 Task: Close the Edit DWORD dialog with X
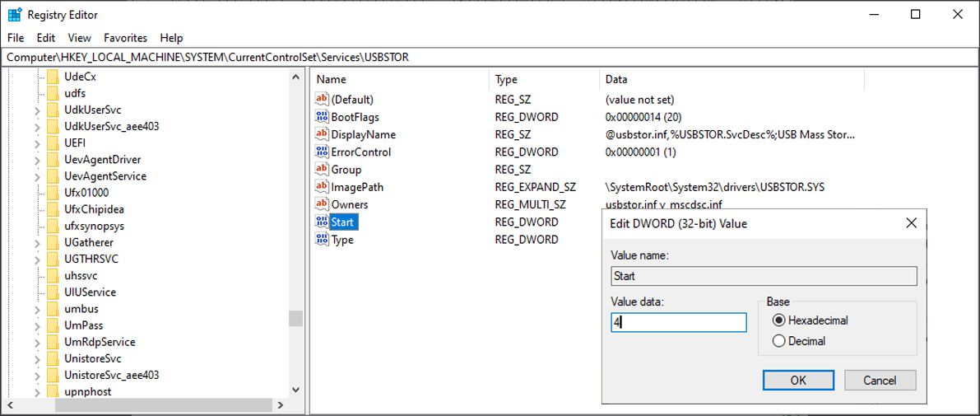[x=911, y=223]
